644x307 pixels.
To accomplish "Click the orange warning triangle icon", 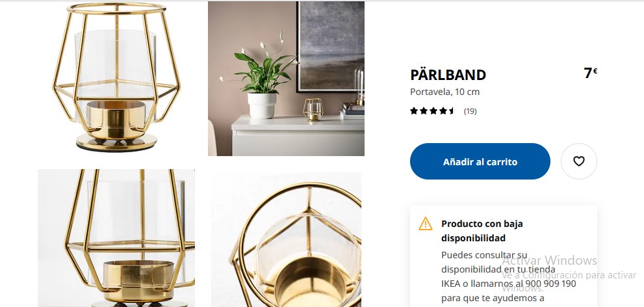I will [426, 224].
